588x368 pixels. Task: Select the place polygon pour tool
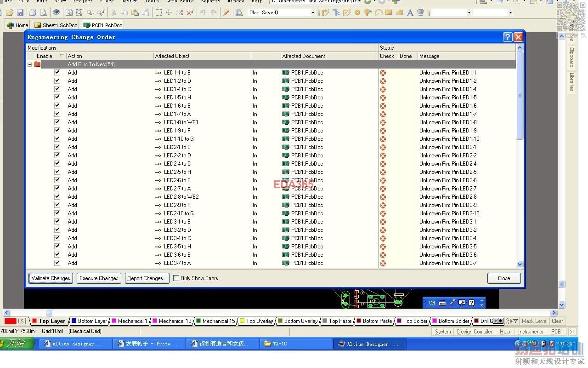click(399, 12)
